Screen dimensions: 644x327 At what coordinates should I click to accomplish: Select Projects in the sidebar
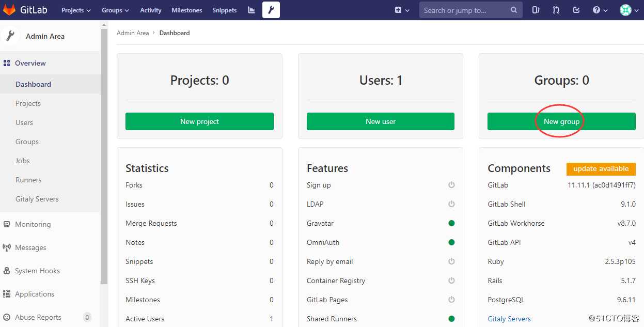click(x=50, y=103)
